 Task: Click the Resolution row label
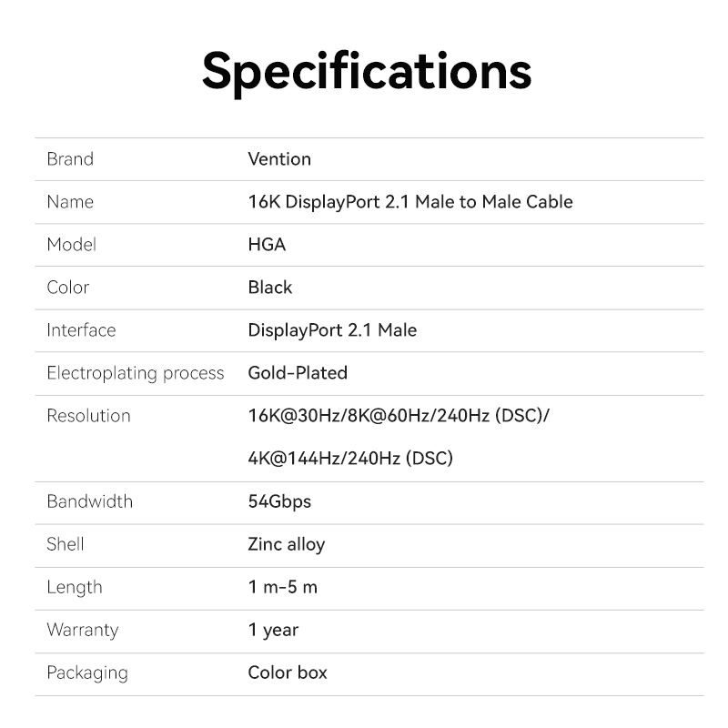point(88,416)
